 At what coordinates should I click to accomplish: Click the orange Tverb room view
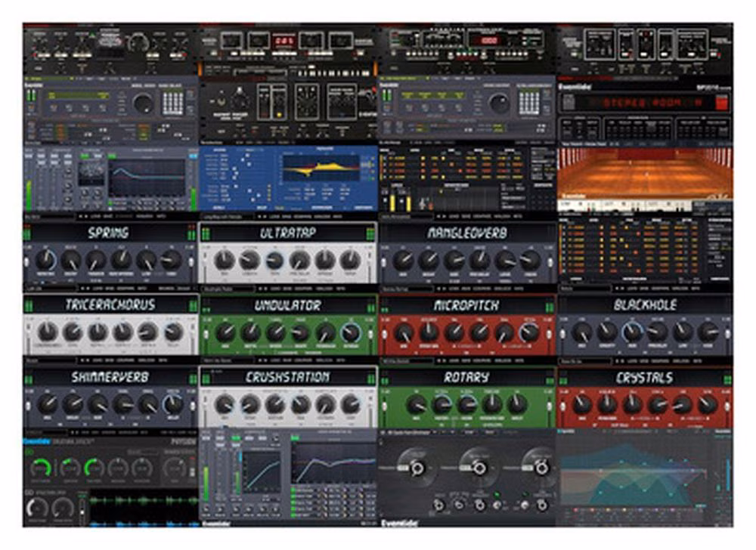645,173
